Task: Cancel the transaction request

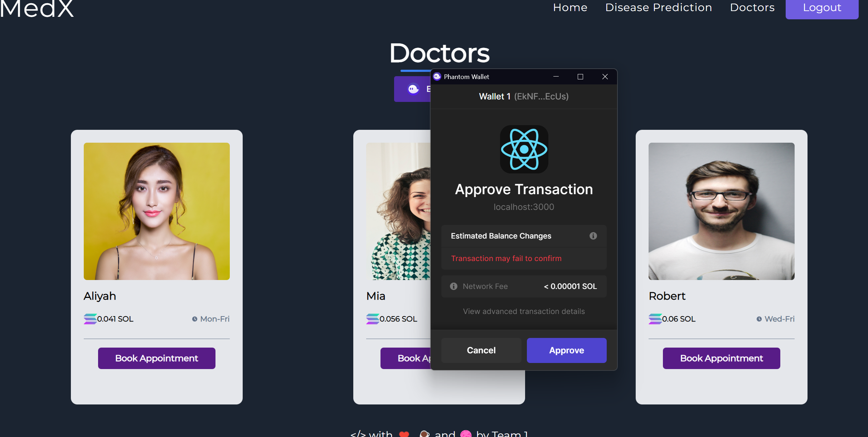Action: pyautogui.click(x=481, y=350)
